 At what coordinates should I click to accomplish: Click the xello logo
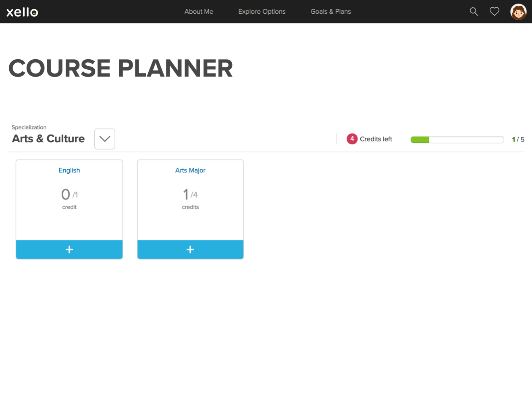(22, 12)
